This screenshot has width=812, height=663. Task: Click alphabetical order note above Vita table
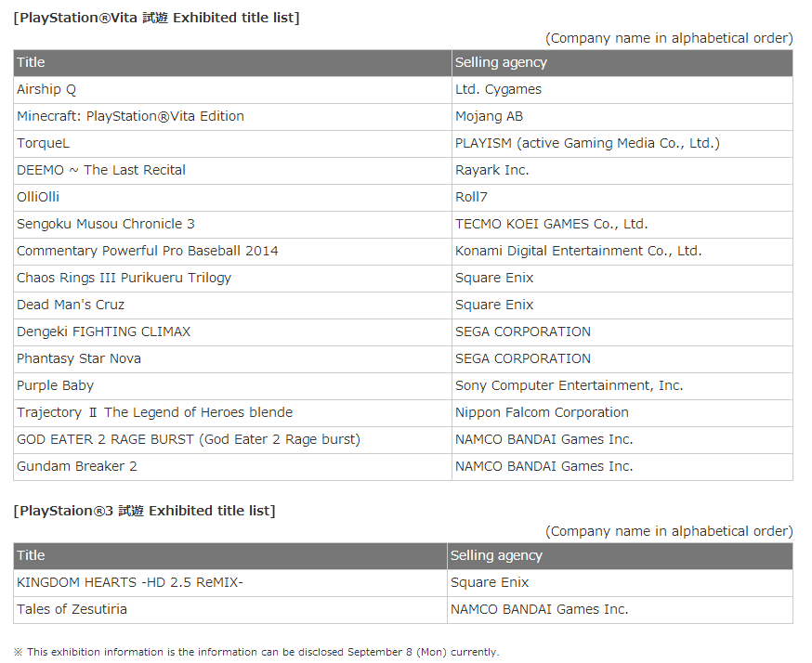(x=669, y=39)
